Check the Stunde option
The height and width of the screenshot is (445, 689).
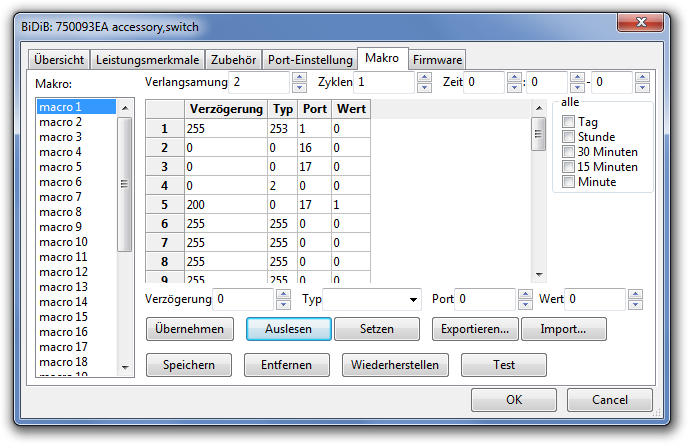(x=568, y=137)
